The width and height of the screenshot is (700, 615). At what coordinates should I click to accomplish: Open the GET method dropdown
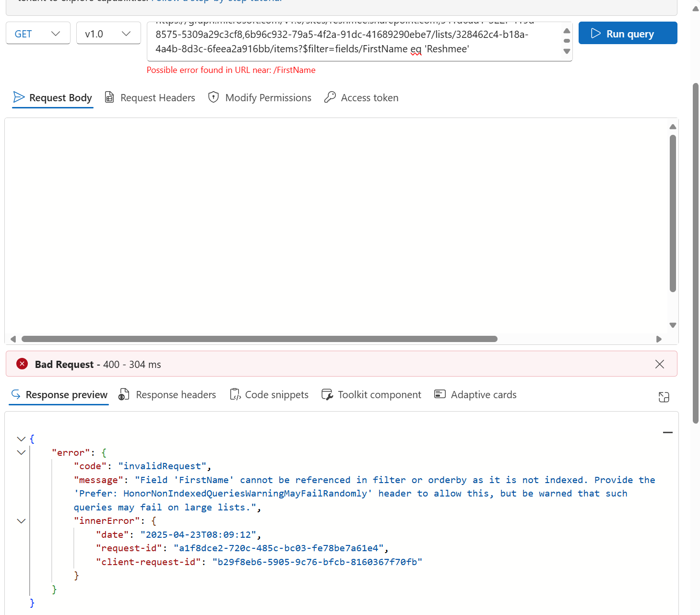coord(38,33)
